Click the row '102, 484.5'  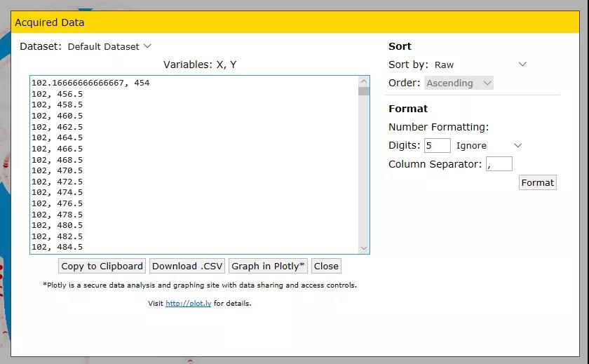(x=57, y=247)
